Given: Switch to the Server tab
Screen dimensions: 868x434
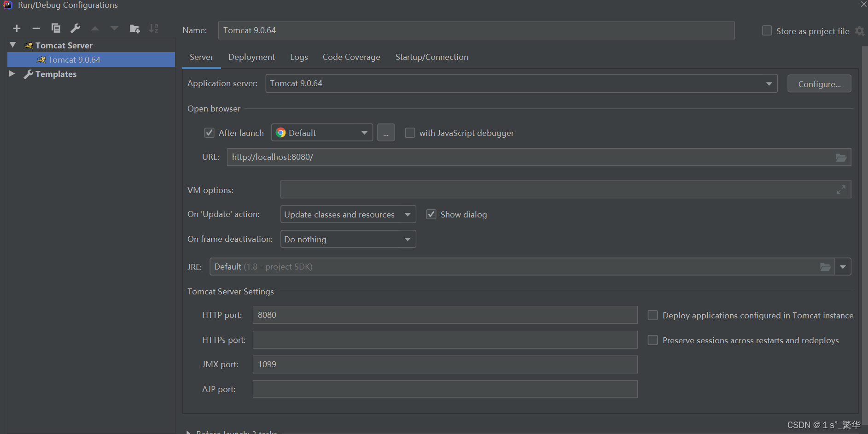Looking at the screenshot, I should [x=201, y=57].
